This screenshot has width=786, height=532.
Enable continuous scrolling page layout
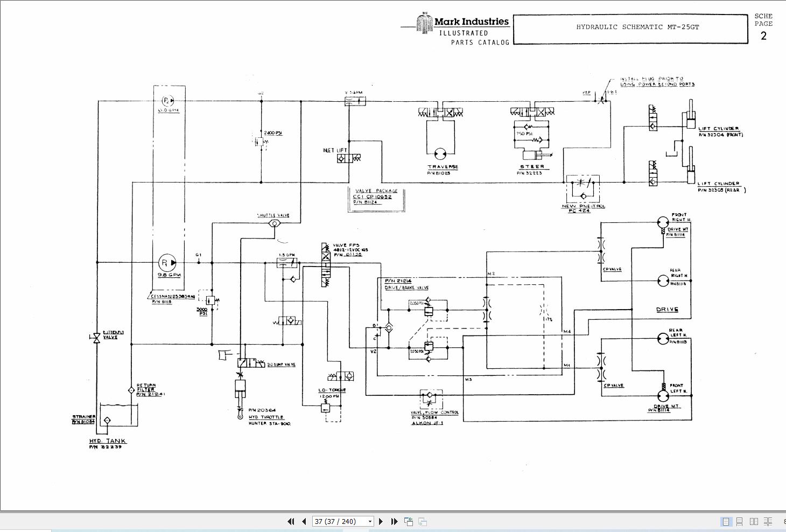click(x=740, y=521)
